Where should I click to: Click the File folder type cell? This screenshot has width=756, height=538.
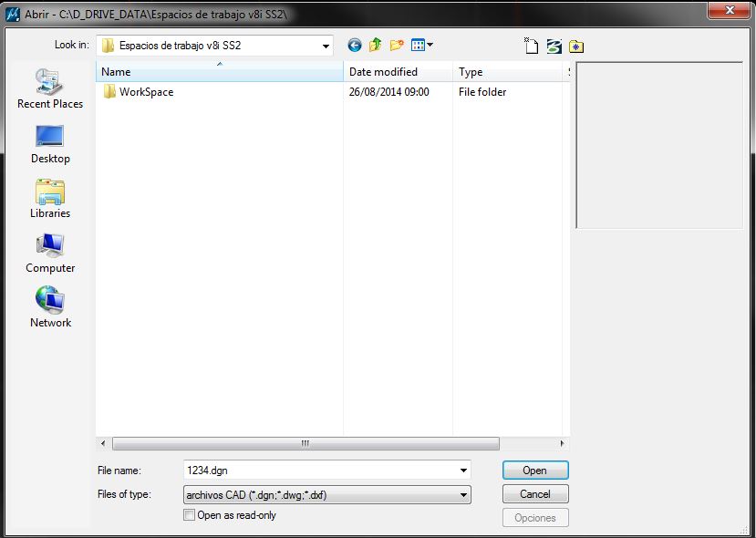(482, 92)
